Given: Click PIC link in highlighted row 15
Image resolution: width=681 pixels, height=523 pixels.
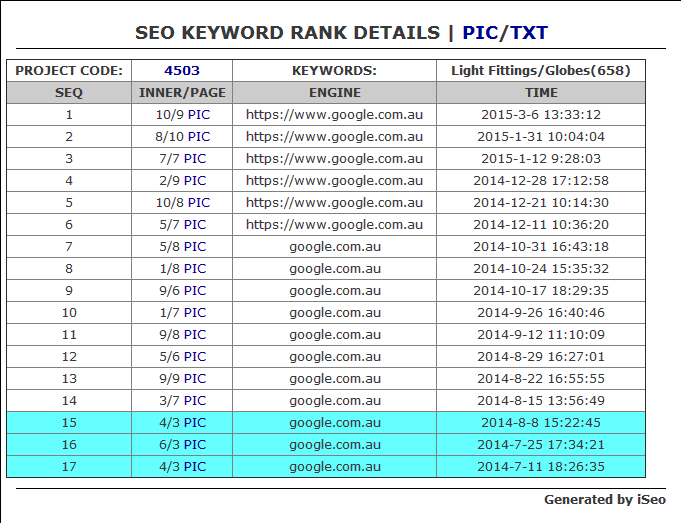Looking at the screenshot, I should [195, 423].
